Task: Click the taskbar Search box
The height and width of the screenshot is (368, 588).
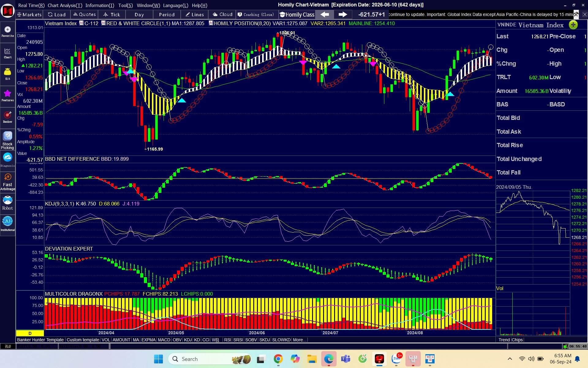Action: point(210,359)
